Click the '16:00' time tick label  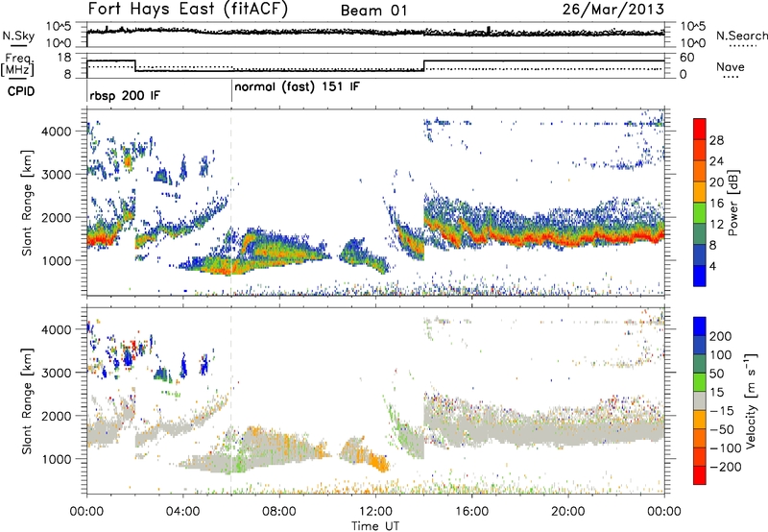[471, 512]
